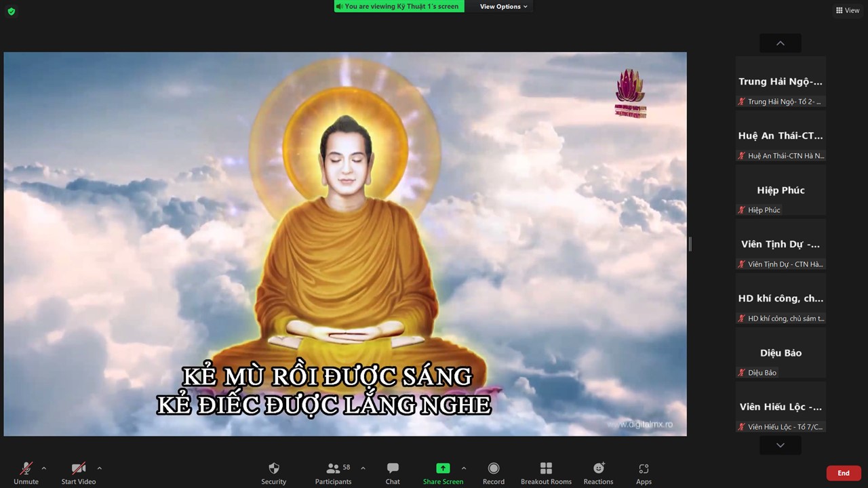This screenshot has width=868, height=488.
Task: Expand audio settings caret next to Unmute
Action: point(44,468)
